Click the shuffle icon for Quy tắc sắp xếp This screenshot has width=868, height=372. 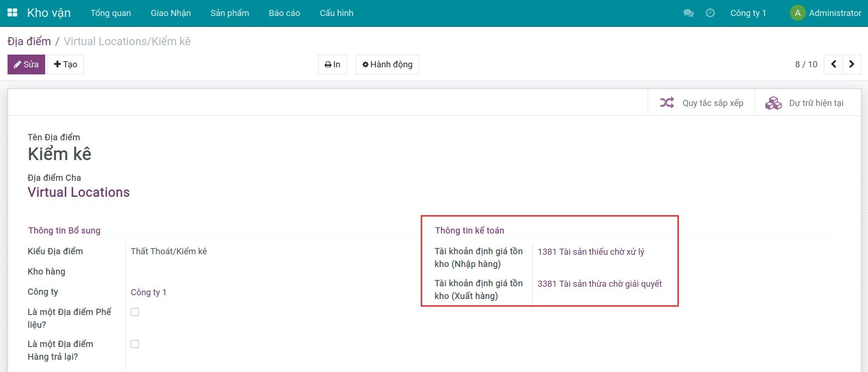(667, 103)
